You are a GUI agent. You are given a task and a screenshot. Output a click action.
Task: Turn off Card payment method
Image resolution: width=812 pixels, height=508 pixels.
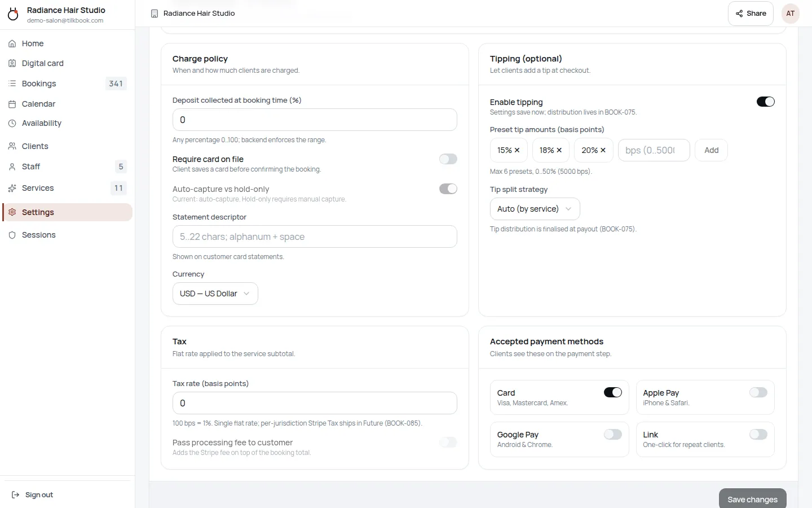tap(613, 392)
